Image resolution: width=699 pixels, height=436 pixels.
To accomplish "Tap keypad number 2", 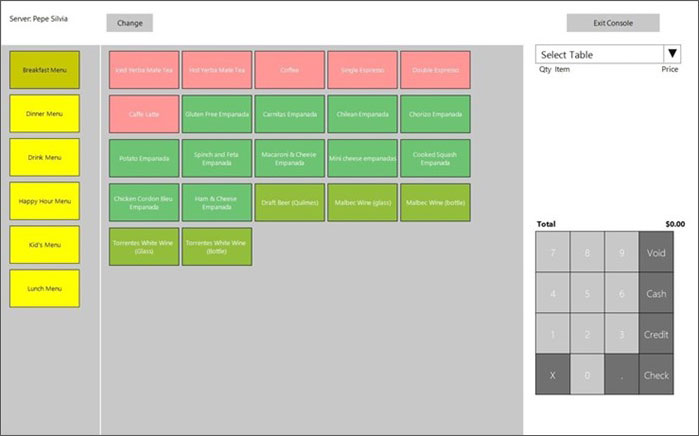I will click(x=587, y=333).
